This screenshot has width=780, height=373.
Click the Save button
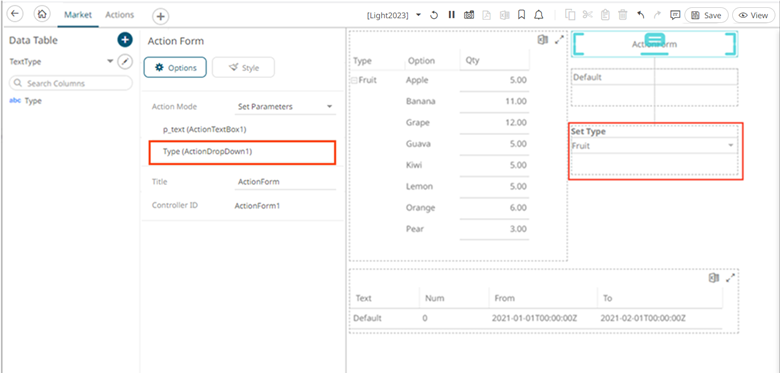coord(706,15)
